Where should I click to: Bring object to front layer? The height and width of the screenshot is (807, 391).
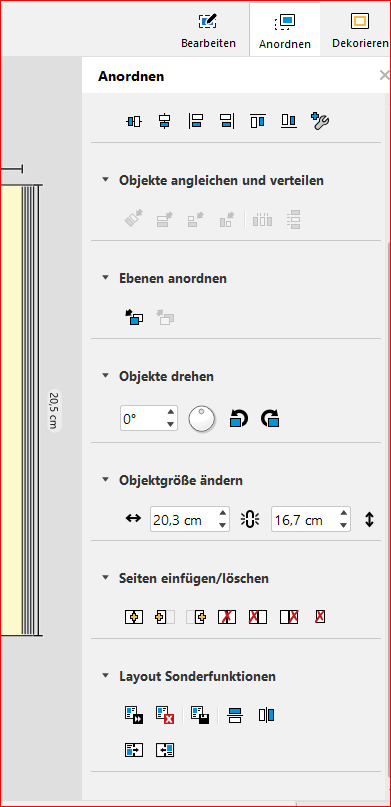coord(134,318)
